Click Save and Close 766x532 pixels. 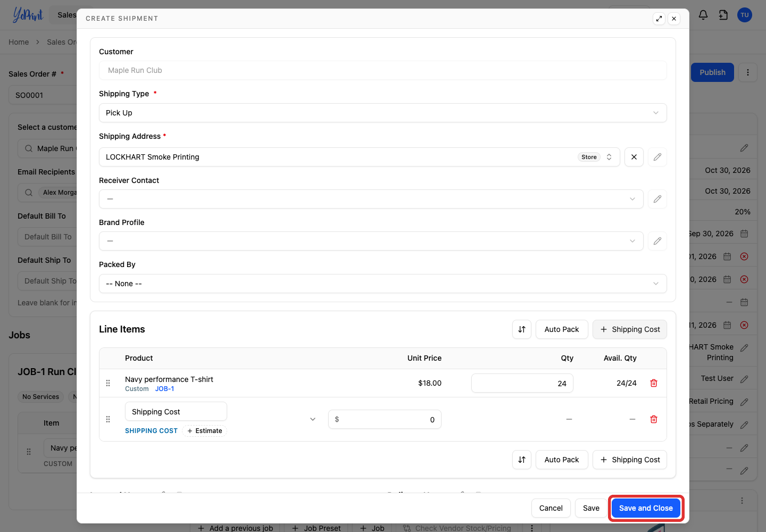646,508
